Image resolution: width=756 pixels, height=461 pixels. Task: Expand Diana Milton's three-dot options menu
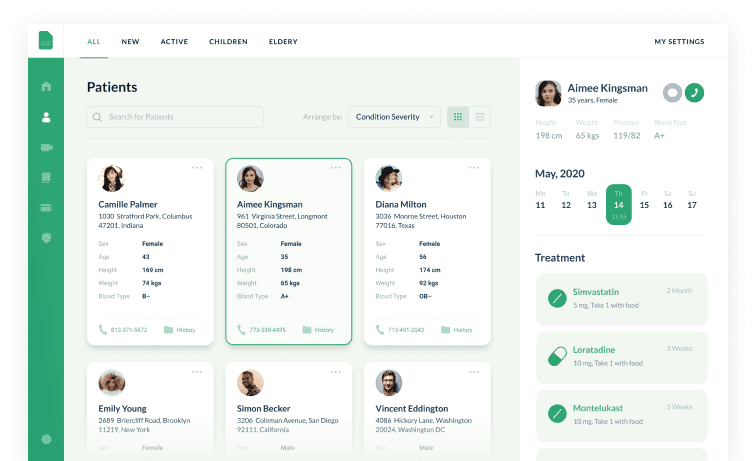[473, 167]
